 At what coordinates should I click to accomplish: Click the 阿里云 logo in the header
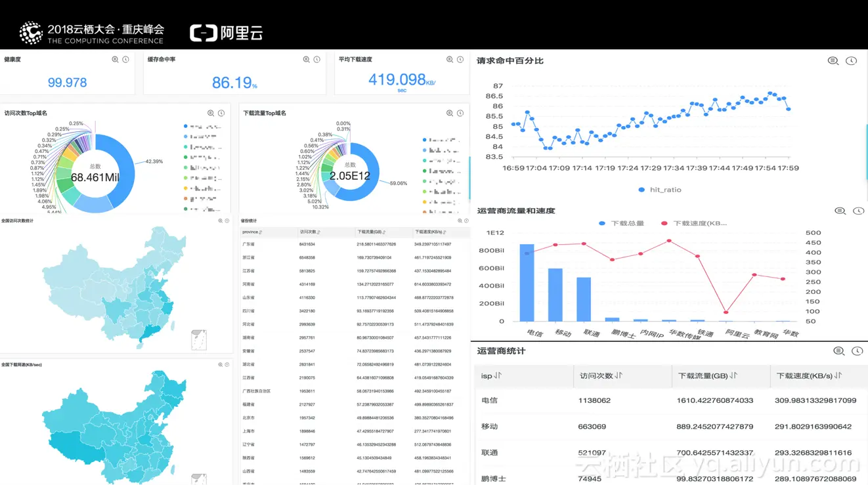[x=227, y=33]
